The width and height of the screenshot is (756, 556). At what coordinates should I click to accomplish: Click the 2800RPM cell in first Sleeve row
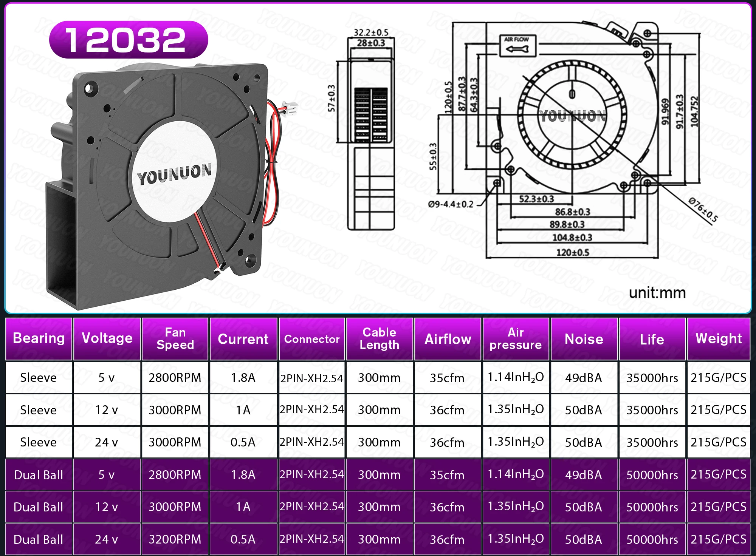(x=175, y=377)
